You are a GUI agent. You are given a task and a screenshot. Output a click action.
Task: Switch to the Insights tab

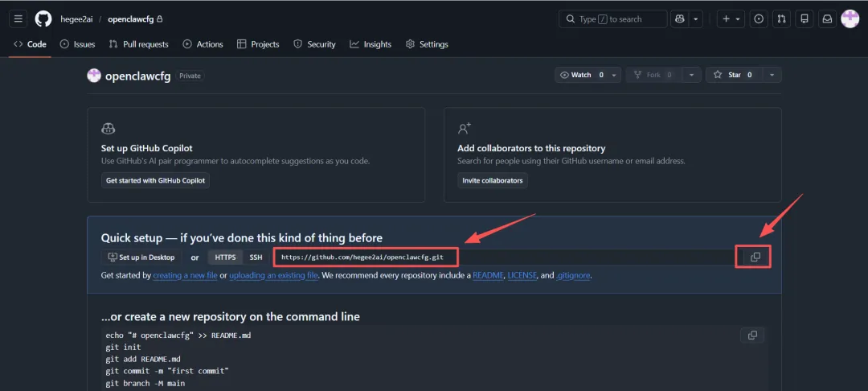(x=371, y=44)
